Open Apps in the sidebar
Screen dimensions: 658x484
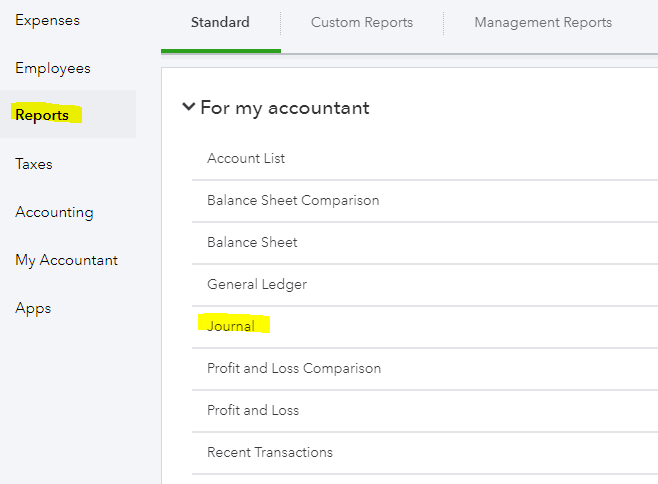click(33, 309)
